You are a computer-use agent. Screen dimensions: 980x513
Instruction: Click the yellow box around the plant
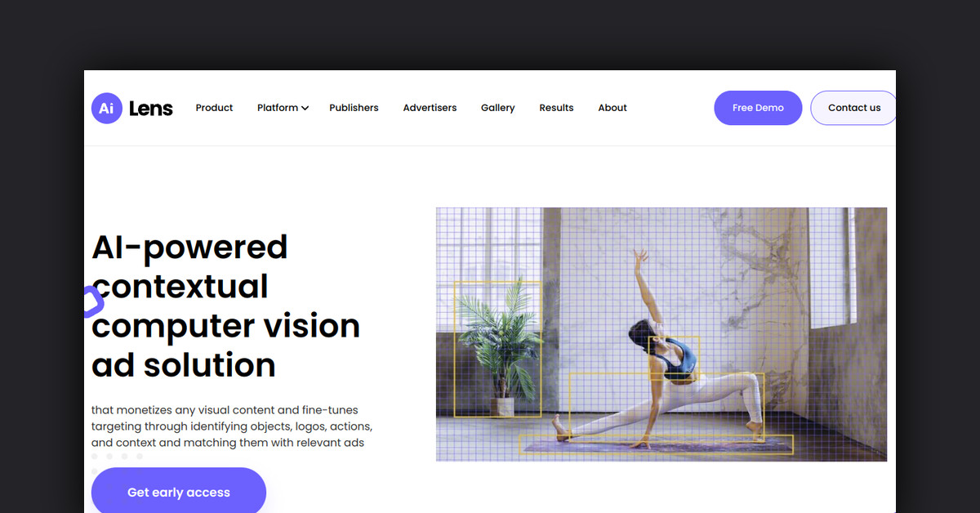[x=497, y=350]
